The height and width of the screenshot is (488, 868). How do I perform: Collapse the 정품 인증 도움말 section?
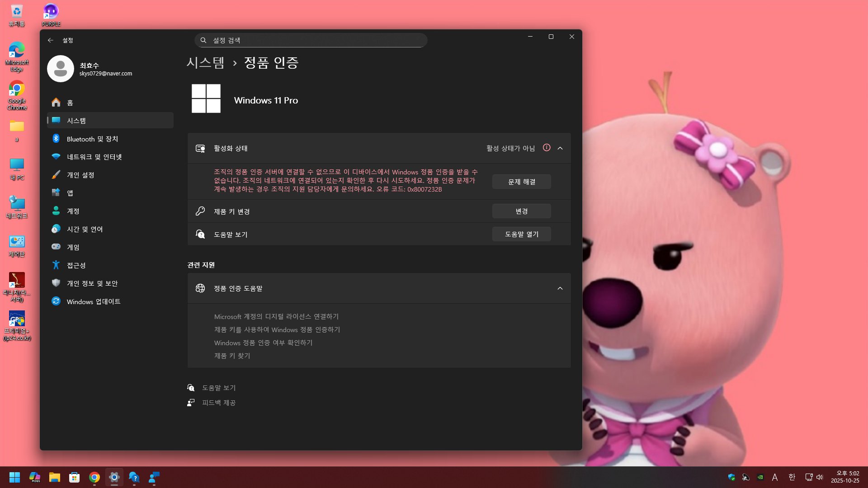pos(560,288)
